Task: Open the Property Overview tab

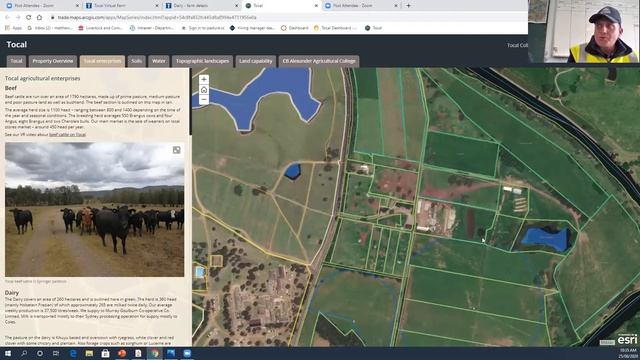Action: point(53,61)
